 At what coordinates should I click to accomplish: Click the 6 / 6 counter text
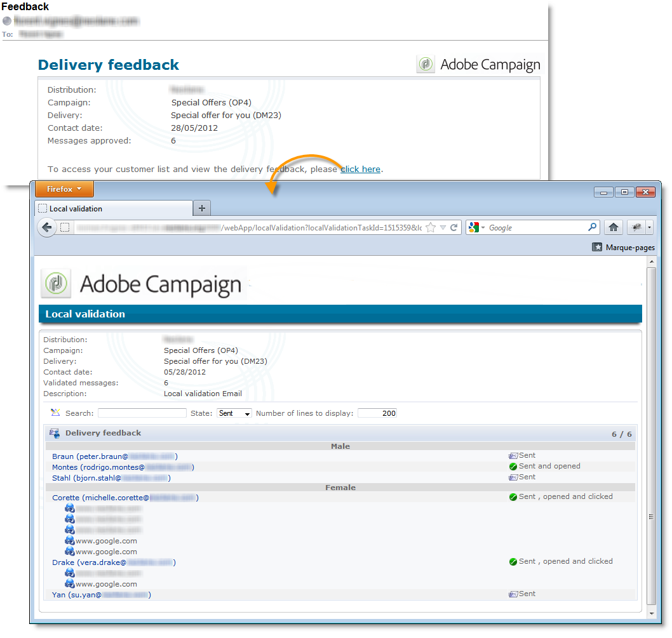point(621,434)
